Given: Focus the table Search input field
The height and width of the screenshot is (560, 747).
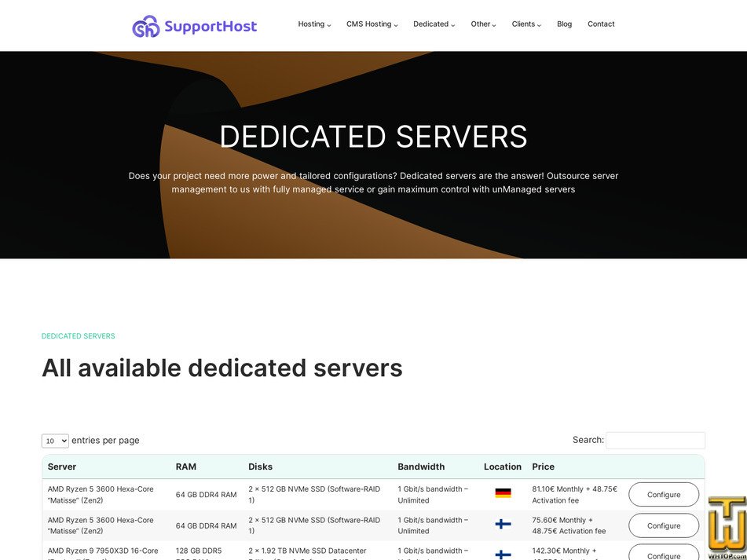Looking at the screenshot, I should pos(655,441).
